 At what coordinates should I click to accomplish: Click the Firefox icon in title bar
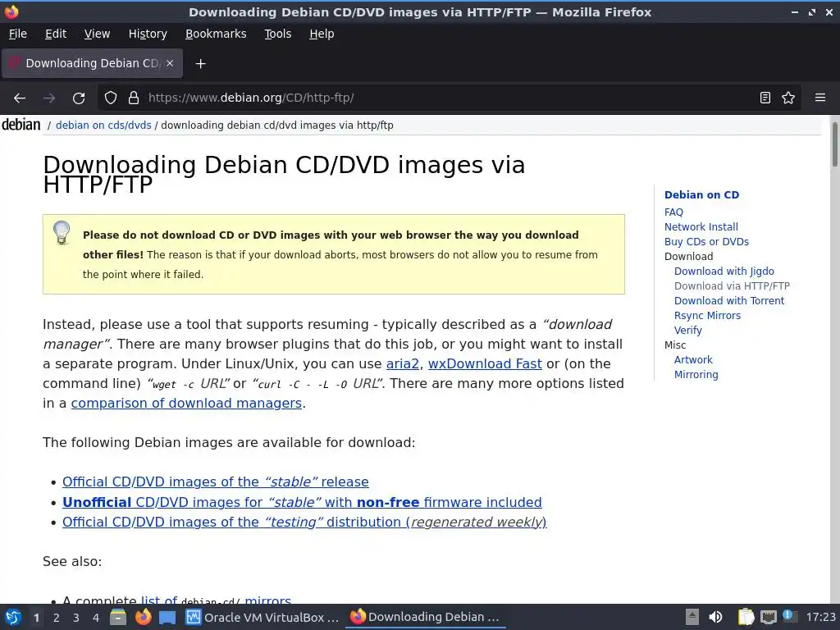[11, 11]
